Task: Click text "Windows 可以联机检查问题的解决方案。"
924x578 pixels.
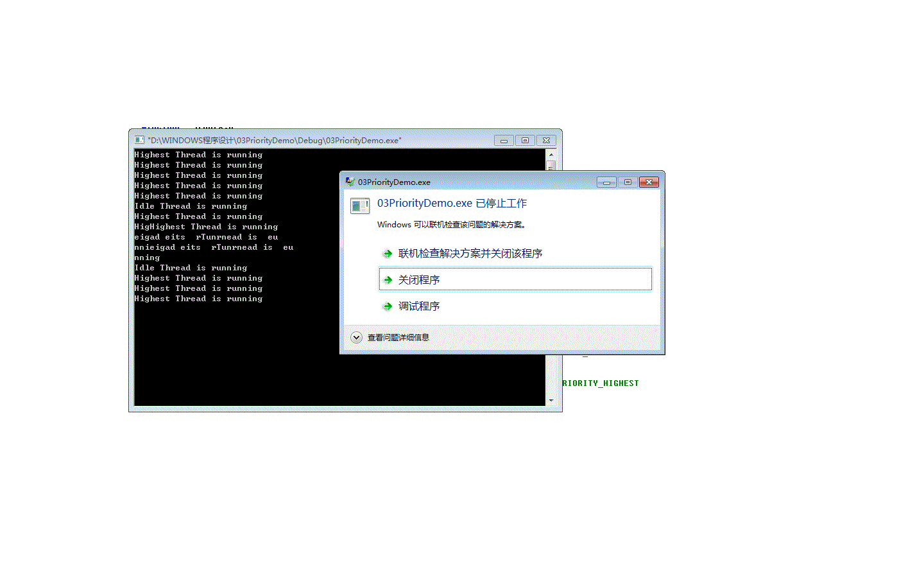Action: (x=452, y=225)
